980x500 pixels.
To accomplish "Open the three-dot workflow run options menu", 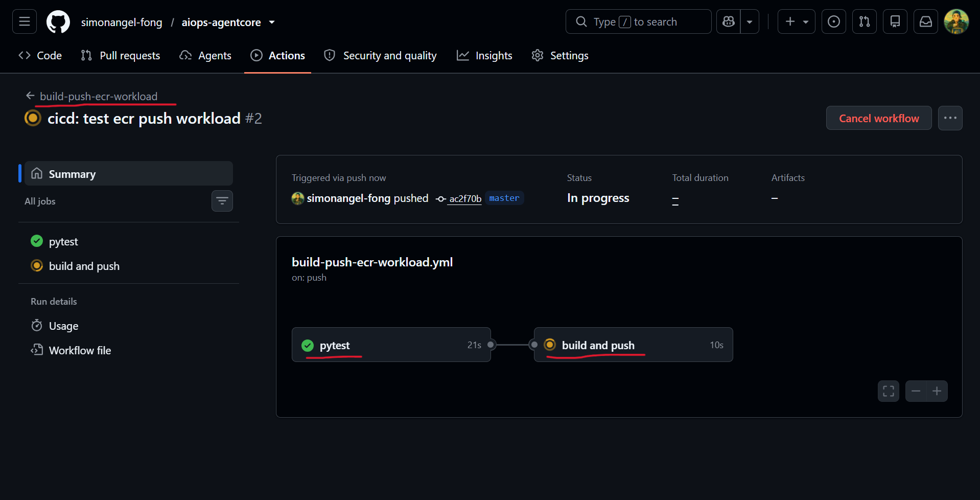I will pyautogui.click(x=950, y=118).
